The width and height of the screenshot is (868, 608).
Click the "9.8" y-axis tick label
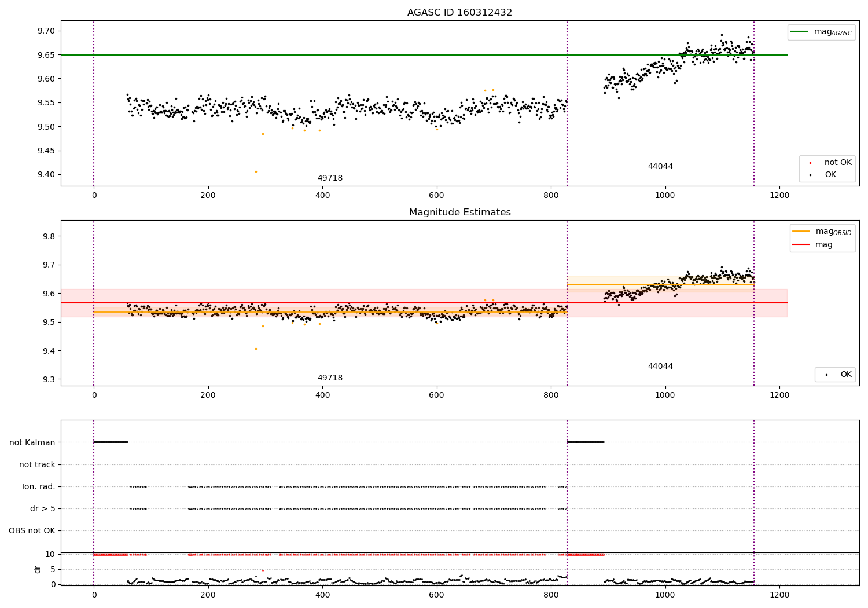pyautogui.click(x=49, y=236)
